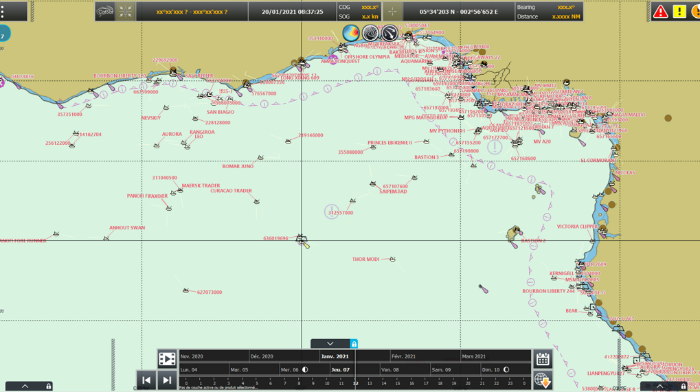Viewport: 700px width, 392px height.
Task: Jump to next timeline step
Action: tap(167, 380)
